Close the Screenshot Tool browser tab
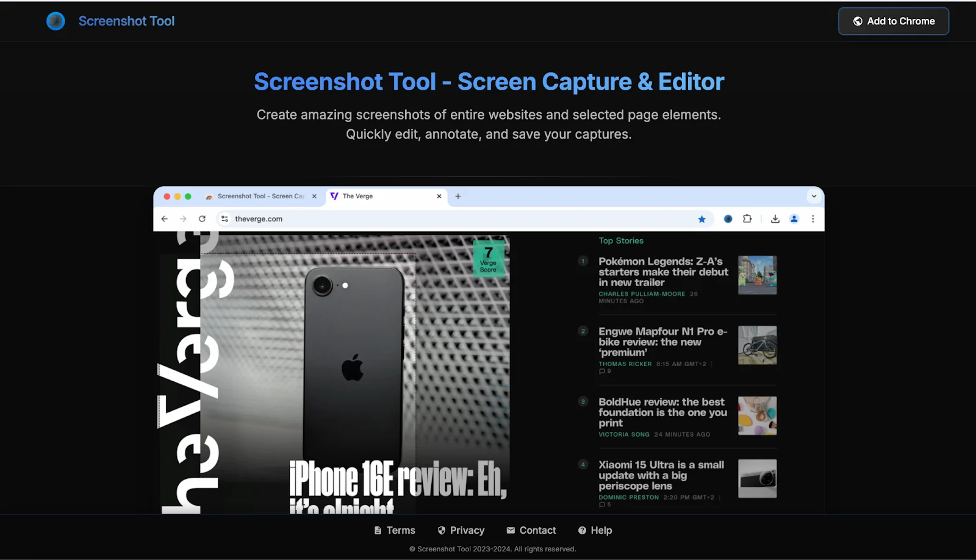Viewport: 976px width, 560px height. (314, 196)
